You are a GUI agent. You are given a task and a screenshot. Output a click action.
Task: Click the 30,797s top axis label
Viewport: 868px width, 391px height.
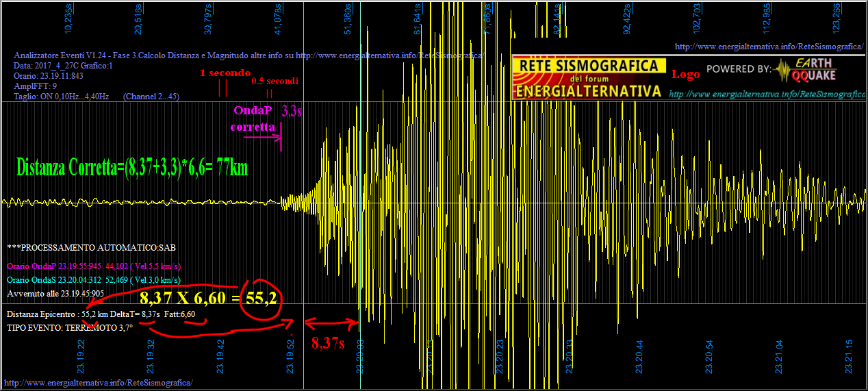pyautogui.click(x=209, y=18)
